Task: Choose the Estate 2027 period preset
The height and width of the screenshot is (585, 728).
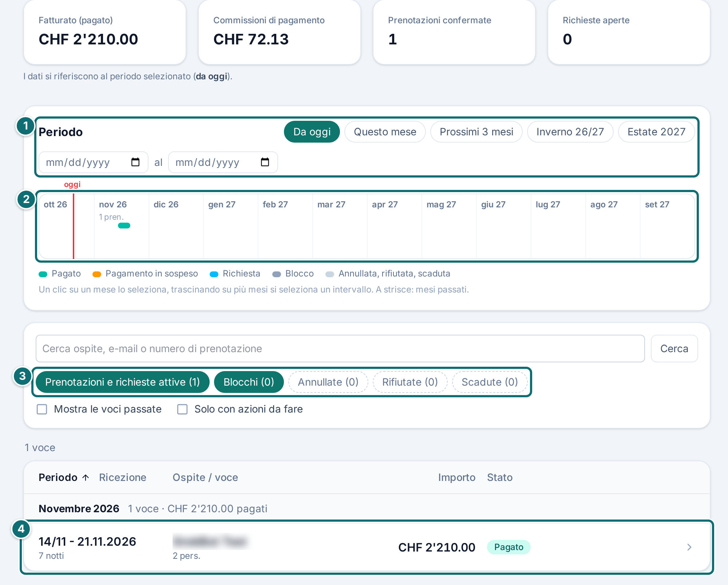Action: (656, 132)
